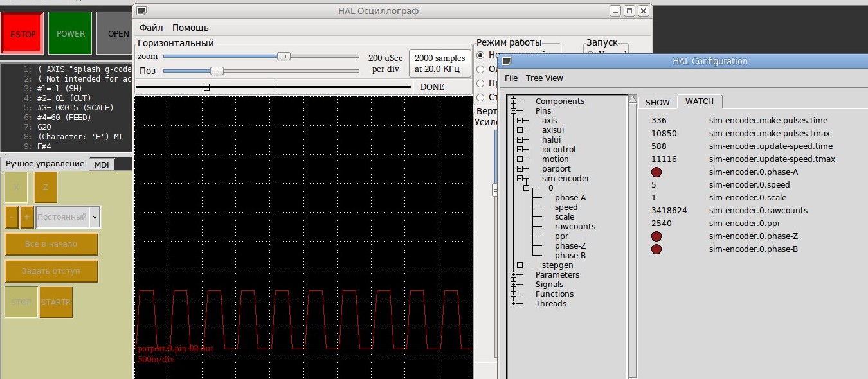The width and height of the screenshot is (868, 379).
Task: Click the Задать отступ button
Action: coord(51,271)
